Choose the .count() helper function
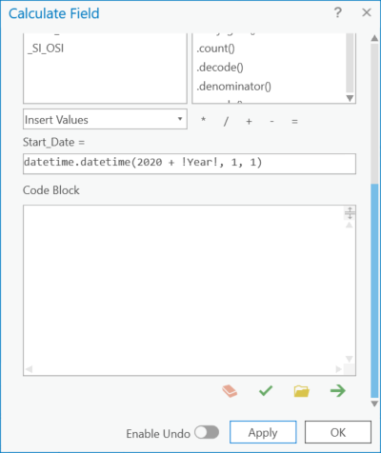This screenshot has width=381, height=453. [216, 49]
